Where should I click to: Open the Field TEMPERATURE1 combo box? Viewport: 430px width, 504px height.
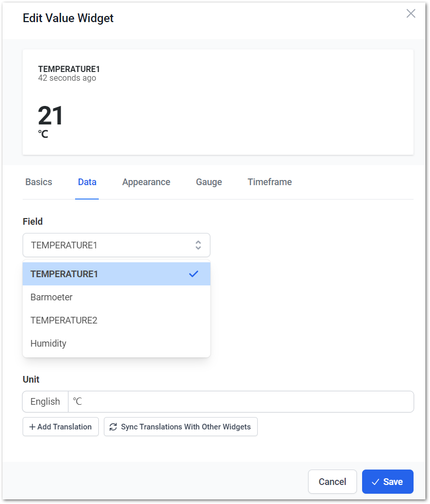[116, 245]
